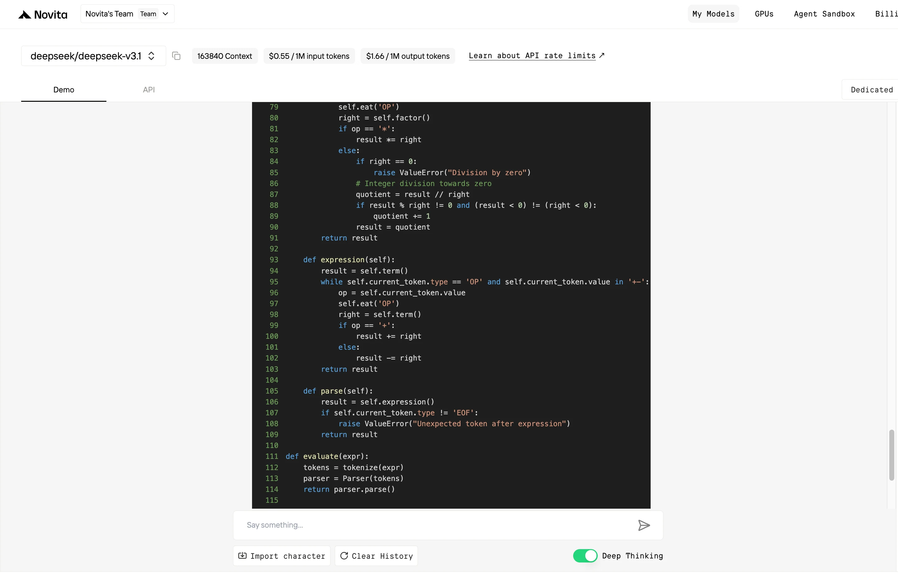Click Learn about API rate limits link
Screen dimensions: 898x588
[x=536, y=56]
